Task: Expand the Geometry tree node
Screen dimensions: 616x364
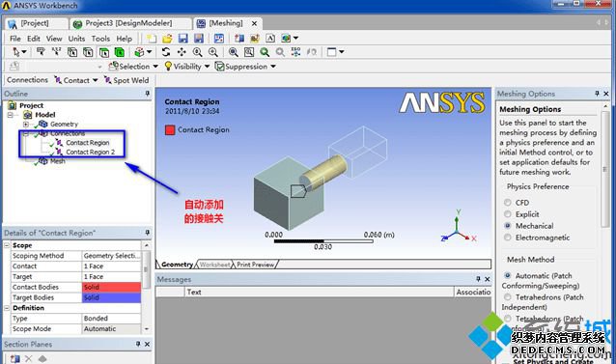Action: point(25,125)
